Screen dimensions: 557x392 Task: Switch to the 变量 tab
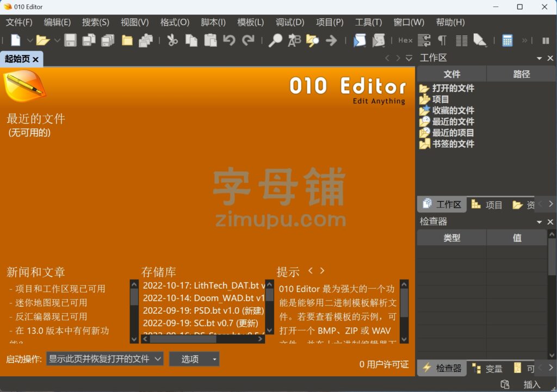pyautogui.click(x=487, y=368)
